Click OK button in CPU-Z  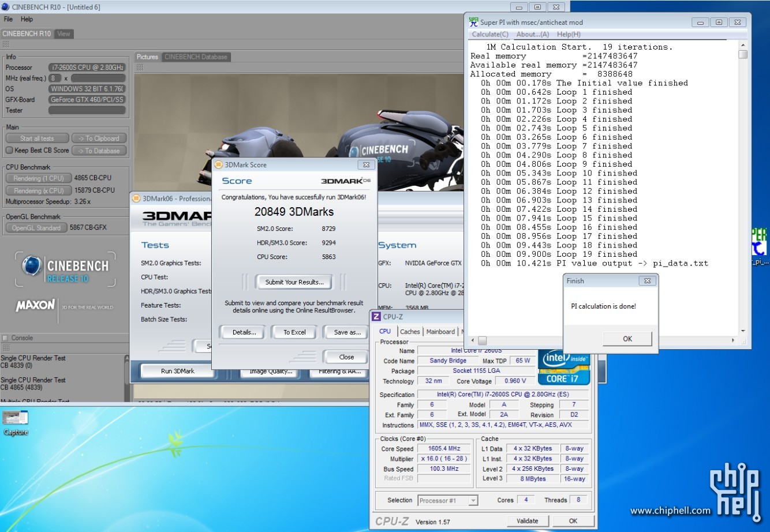[573, 520]
